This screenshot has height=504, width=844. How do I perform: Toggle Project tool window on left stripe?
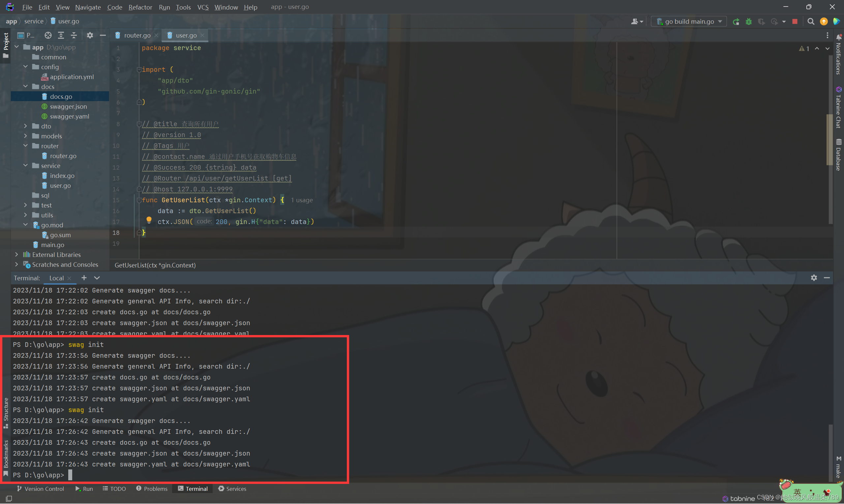pos(6,45)
